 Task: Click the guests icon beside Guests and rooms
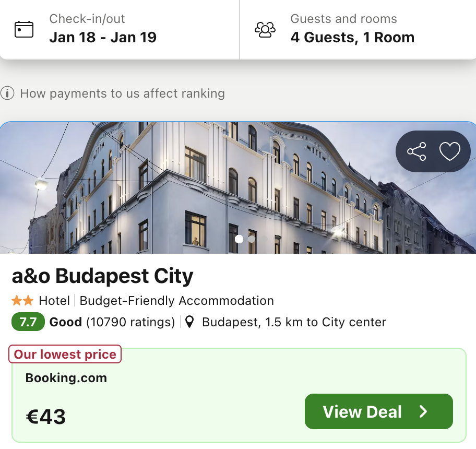click(265, 30)
